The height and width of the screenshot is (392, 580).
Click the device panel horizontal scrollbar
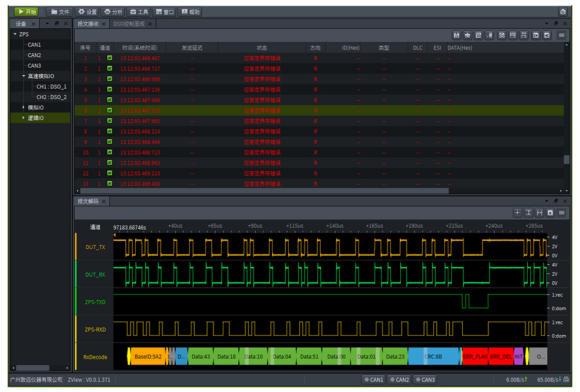[32, 368]
